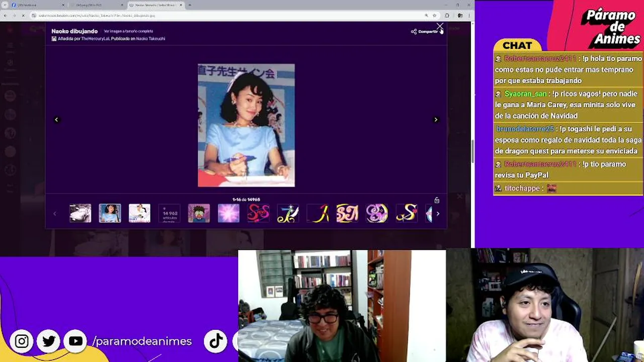The image size is (644, 362).
Task: Open TheMercuryLoL user profile link
Action: (x=95, y=39)
